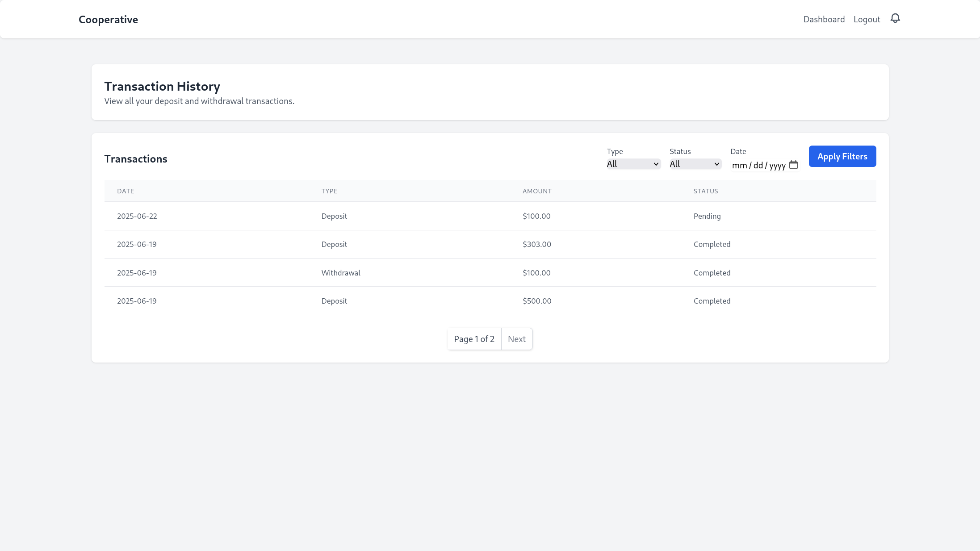Select the 2025-06-22 pending deposit row
The width and height of the screenshot is (980, 551).
pyautogui.click(x=137, y=216)
